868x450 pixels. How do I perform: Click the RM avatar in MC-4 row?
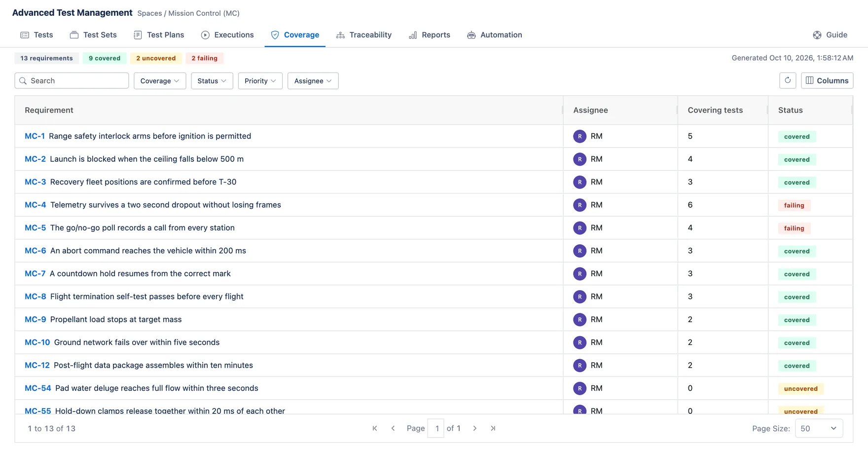pyautogui.click(x=579, y=205)
